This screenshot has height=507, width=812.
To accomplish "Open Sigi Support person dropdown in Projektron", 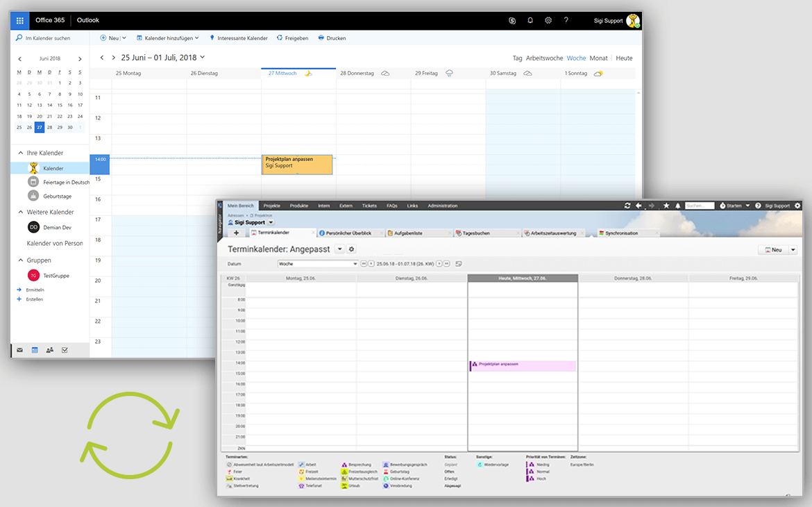I will 271,222.
